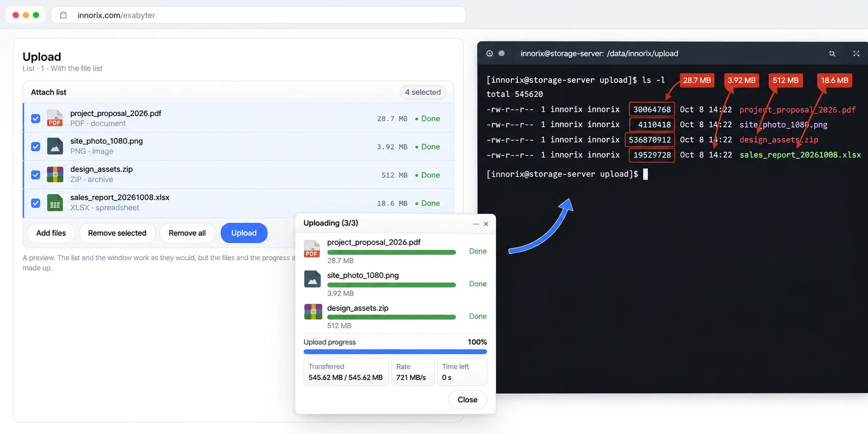The width and height of the screenshot is (868, 434).
Task: Click the lock icon in the address bar
Action: pos(63,15)
